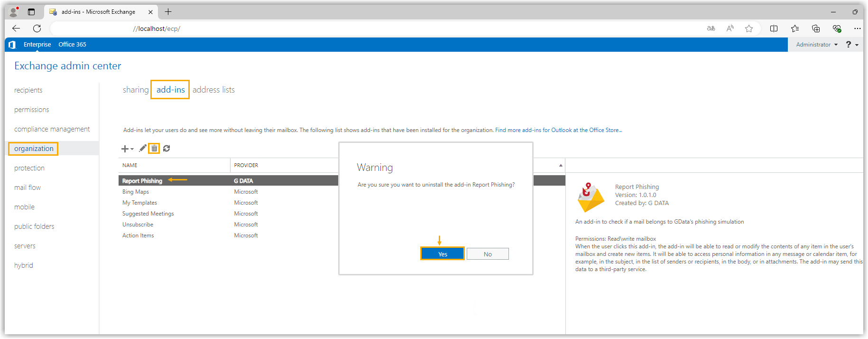Open browser settings and more ellipsis
The height and width of the screenshot is (339, 868).
click(858, 28)
